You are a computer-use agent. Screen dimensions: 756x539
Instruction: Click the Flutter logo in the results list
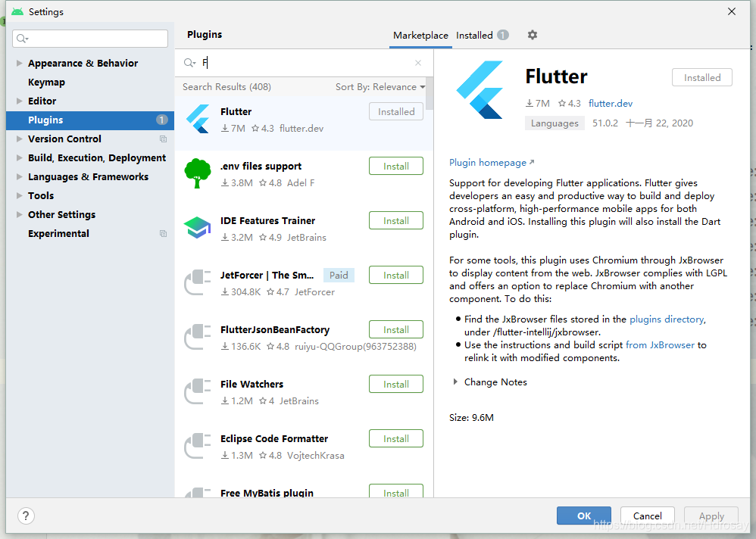(x=198, y=119)
